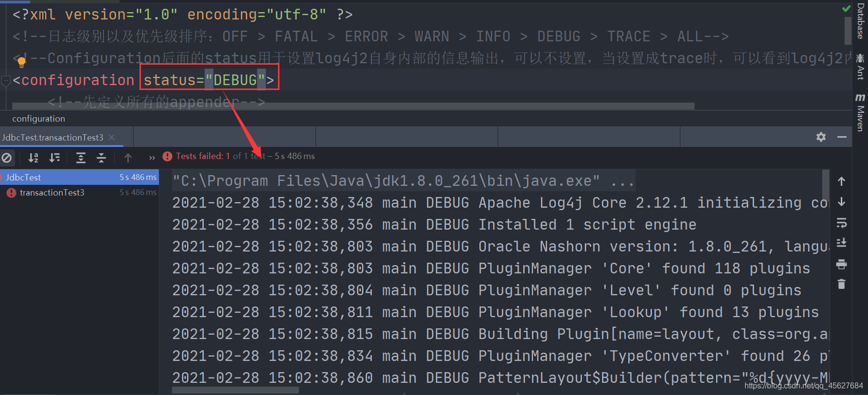Move up the stack trace in the console
868x395 pixels.
pyautogui.click(x=841, y=181)
